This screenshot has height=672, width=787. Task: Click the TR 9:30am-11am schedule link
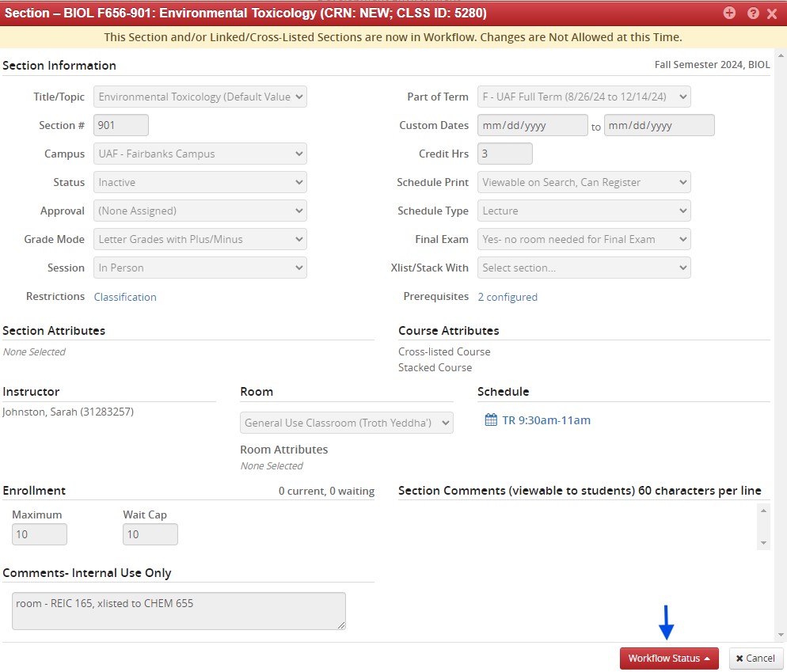pyautogui.click(x=546, y=420)
